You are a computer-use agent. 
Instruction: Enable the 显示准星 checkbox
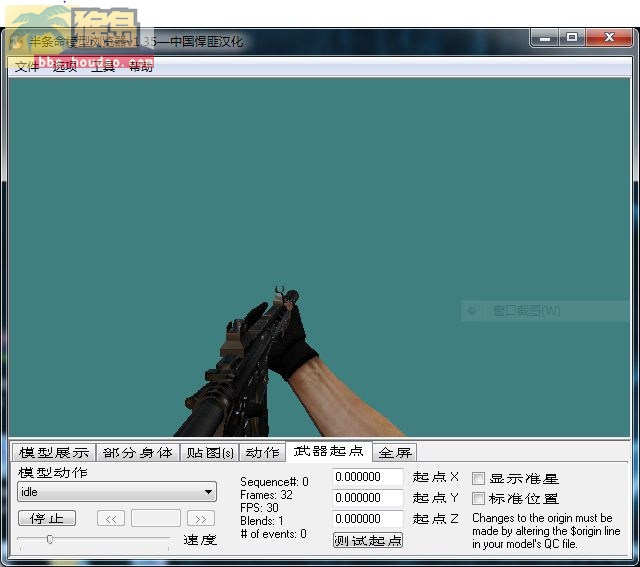click(x=478, y=478)
